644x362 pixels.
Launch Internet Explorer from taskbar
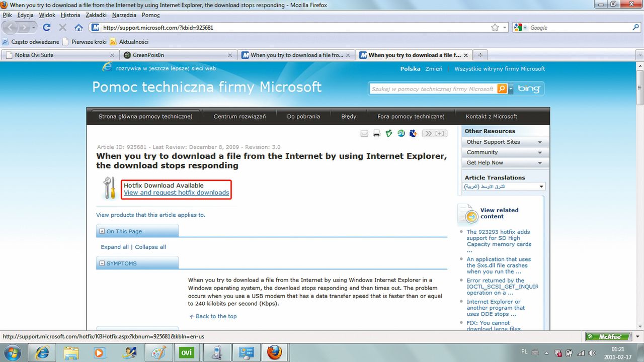pos(42,352)
